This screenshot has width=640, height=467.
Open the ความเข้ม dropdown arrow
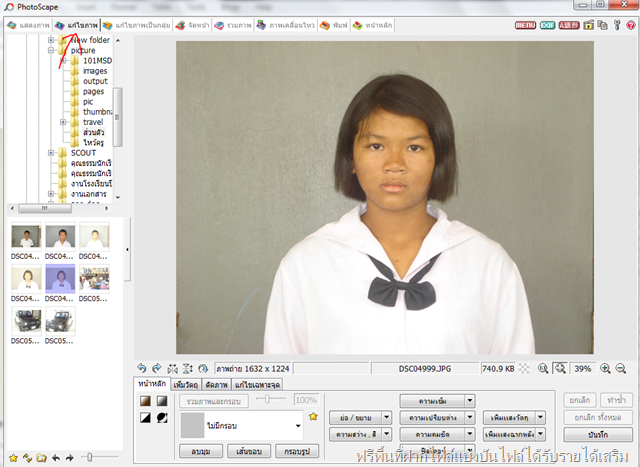470,401
